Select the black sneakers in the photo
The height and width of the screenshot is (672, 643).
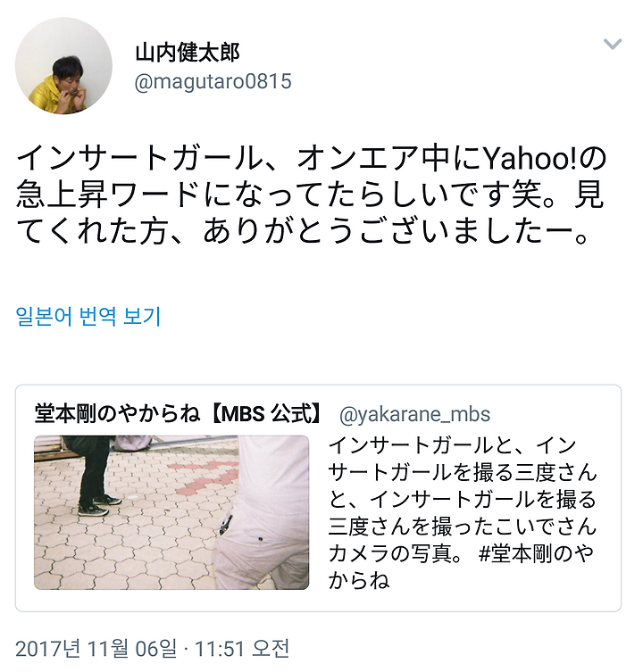click(98, 506)
